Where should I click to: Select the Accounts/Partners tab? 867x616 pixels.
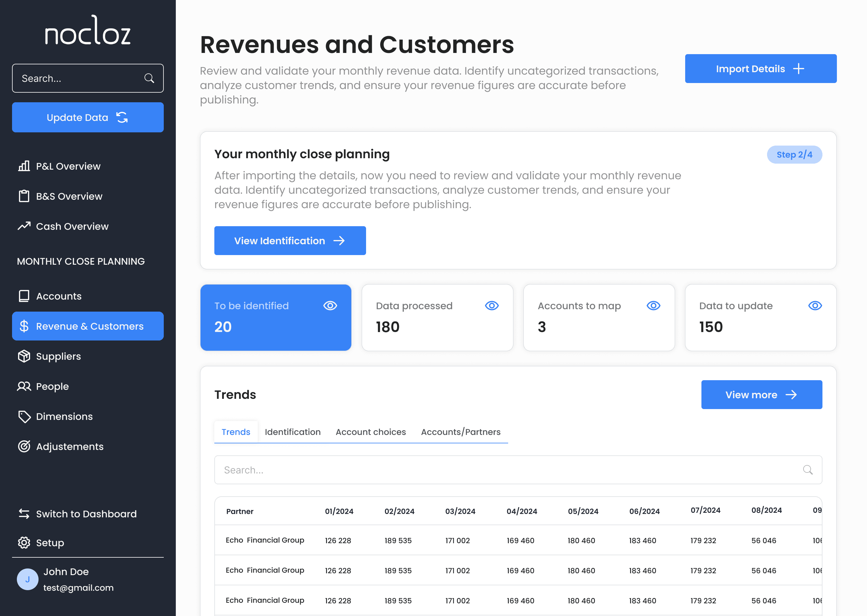point(461,432)
